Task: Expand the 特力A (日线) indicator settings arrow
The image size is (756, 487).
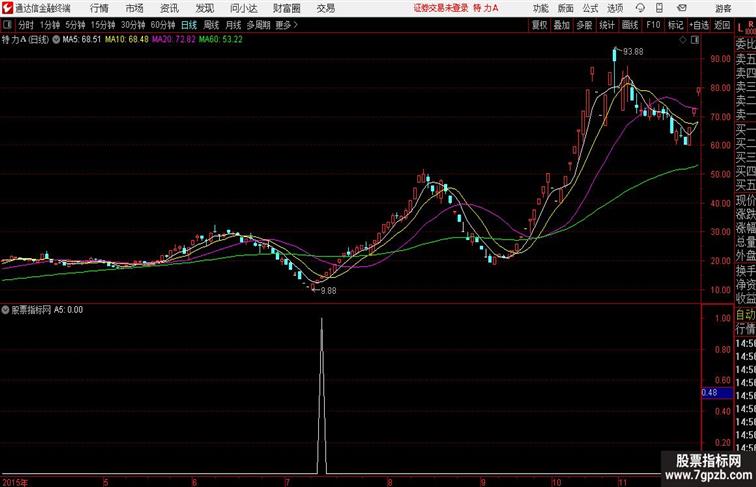Action: point(56,40)
